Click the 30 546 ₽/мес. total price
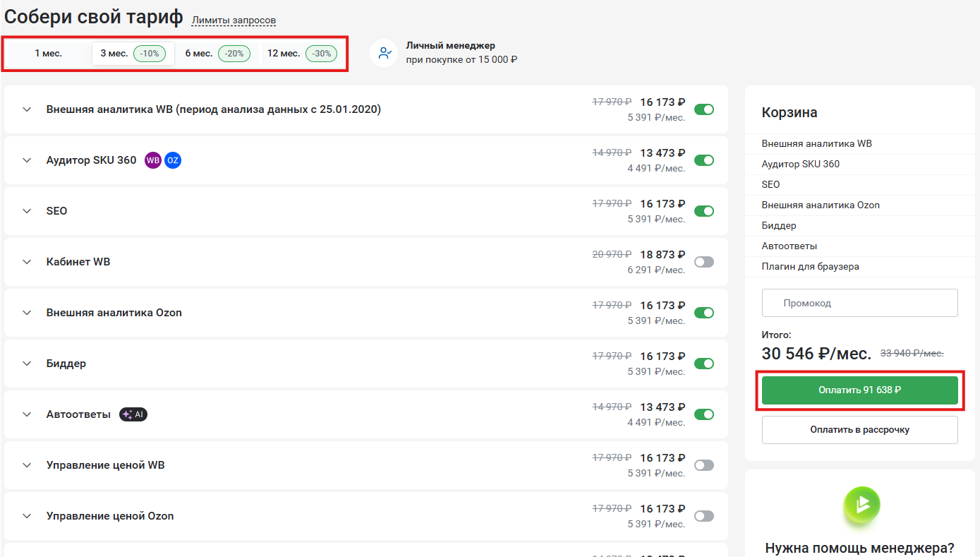Image resolution: width=980 pixels, height=557 pixels. coord(816,353)
